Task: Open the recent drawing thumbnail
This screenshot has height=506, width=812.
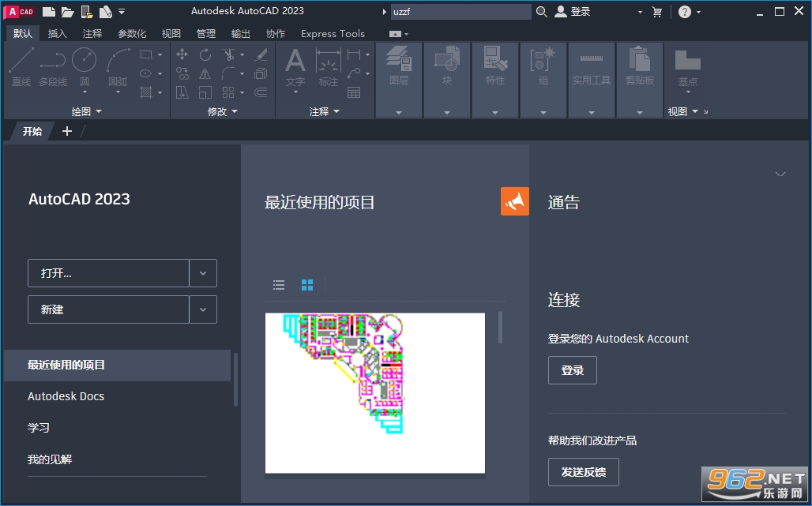Action: tap(375, 392)
